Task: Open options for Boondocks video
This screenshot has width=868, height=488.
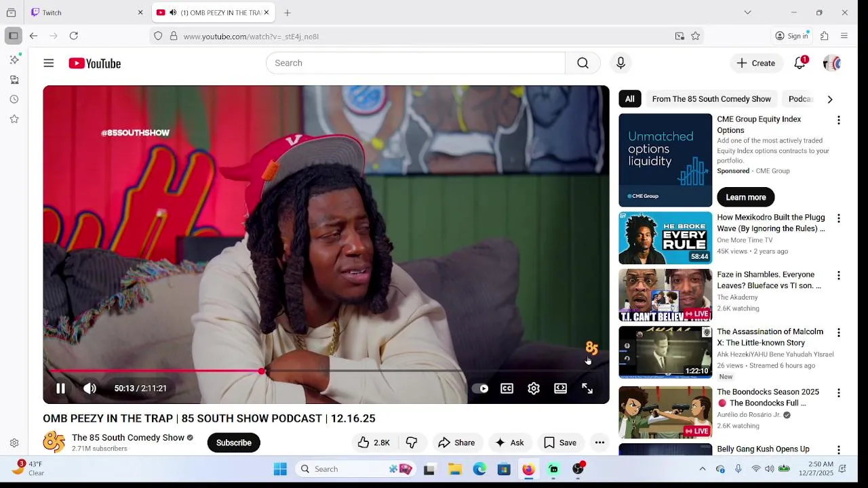Action: pos(838,393)
